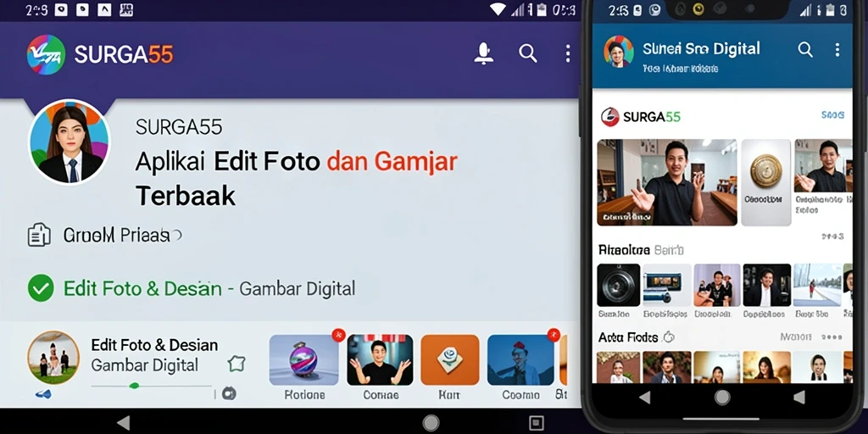Viewport: 868px width, 434px height.
Task: Select the 'Rtaoltua' section heading in the phone
Action: click(625, 250)
